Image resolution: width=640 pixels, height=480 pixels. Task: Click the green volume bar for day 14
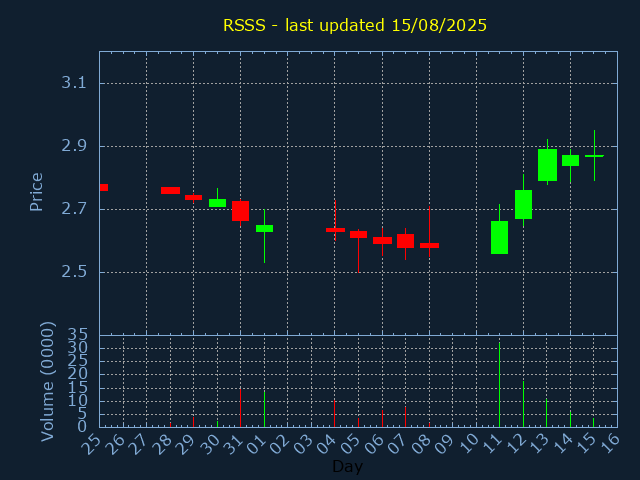[x=570, y=419]
